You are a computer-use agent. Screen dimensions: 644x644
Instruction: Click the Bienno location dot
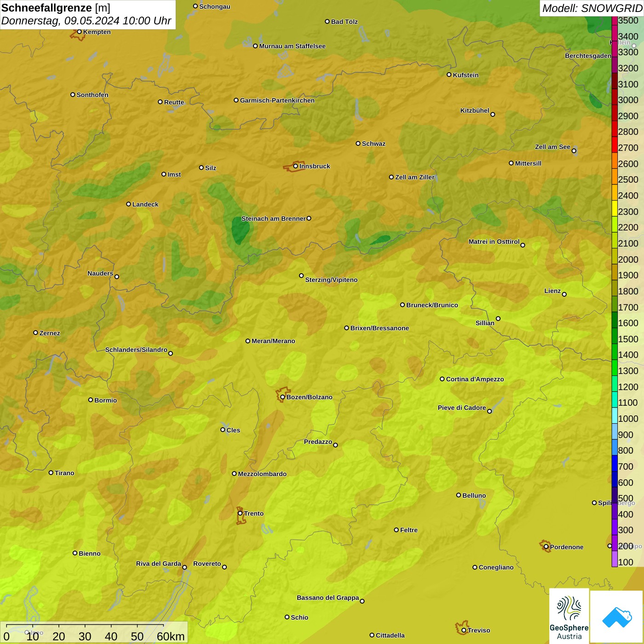pos(75,553)
